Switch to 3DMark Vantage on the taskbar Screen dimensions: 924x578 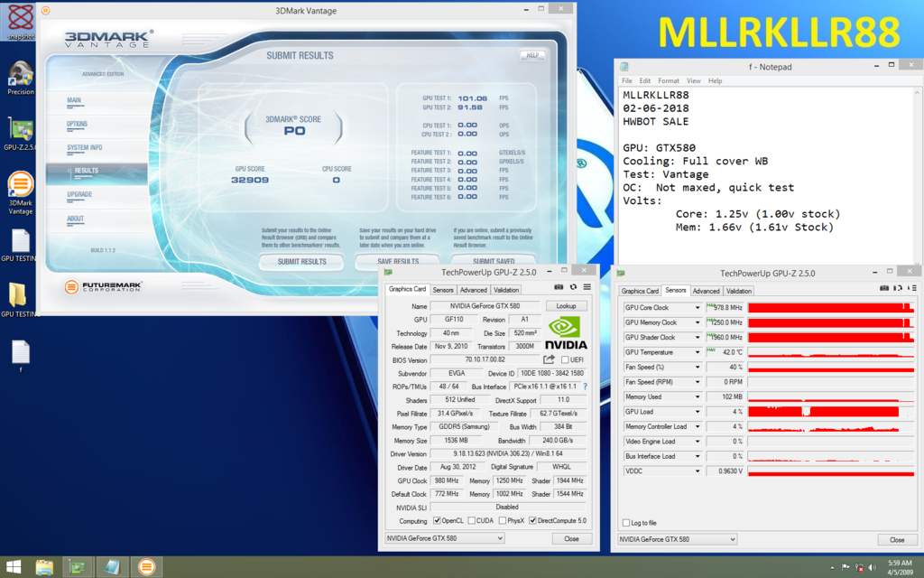coord(146,567)
